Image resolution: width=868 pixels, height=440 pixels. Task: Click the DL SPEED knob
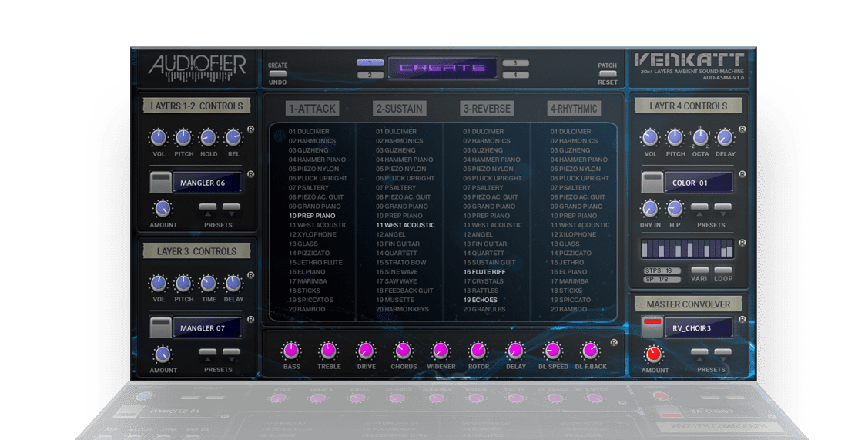point(553,351)
